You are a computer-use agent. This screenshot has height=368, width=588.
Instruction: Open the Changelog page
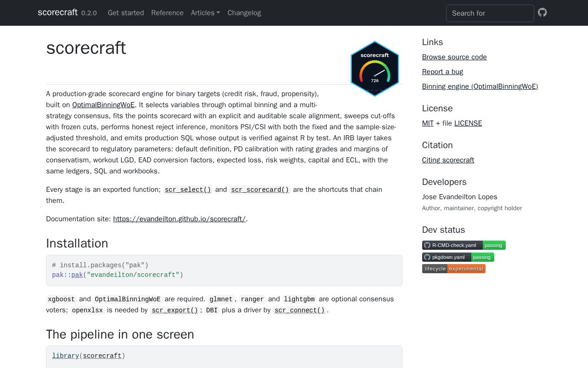point(244,13)
